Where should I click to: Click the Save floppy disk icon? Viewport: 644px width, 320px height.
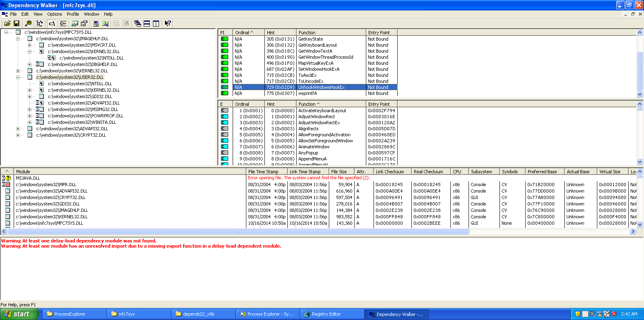pyautogui.click(x=17, y=23)
